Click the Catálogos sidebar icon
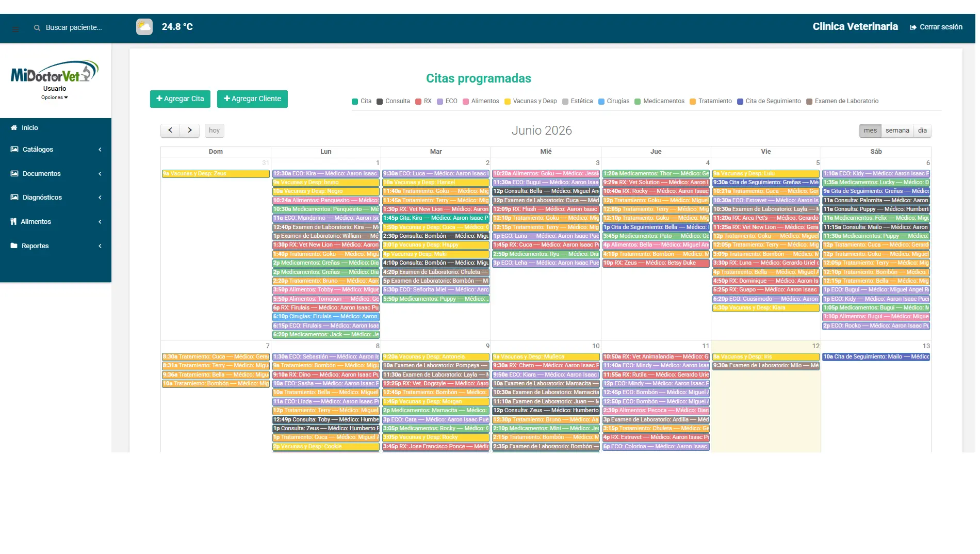Viewport: 980px width, 554px height. click(14, 149)
